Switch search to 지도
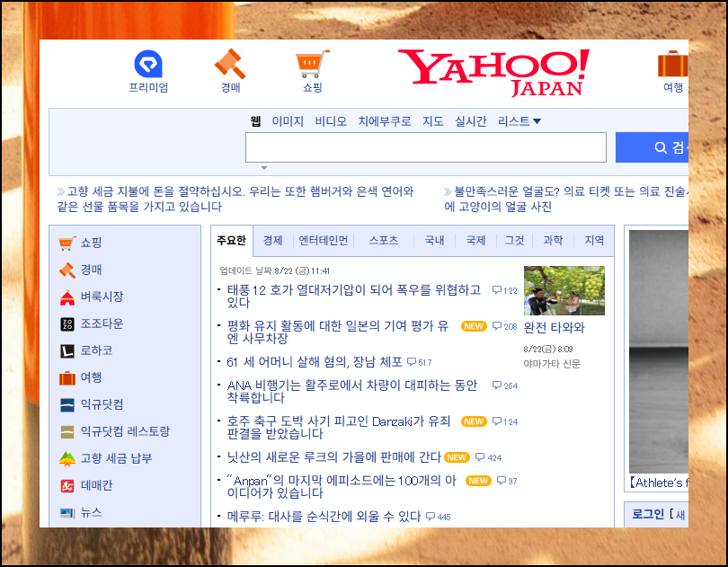This screenshot has width=728, height=567. 432,121
